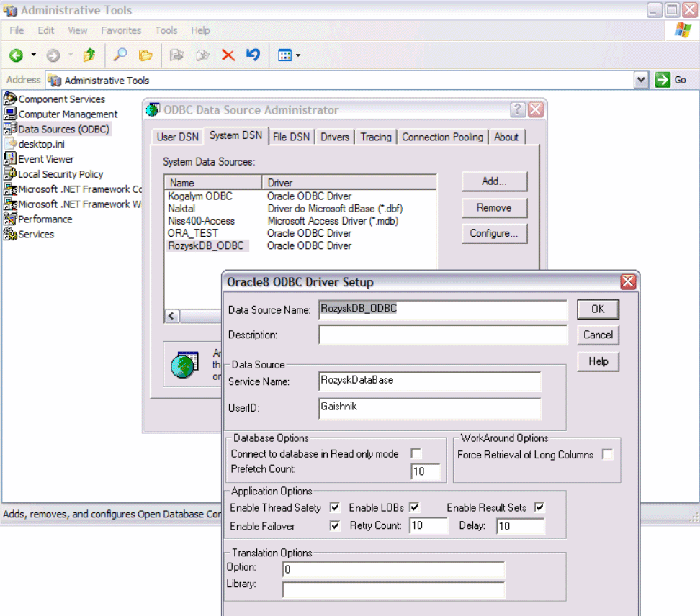The width and height of the screenshot is (700, 616).
Task: Click the Remove button
Action: pyautogui.click(x=494, y=208)
